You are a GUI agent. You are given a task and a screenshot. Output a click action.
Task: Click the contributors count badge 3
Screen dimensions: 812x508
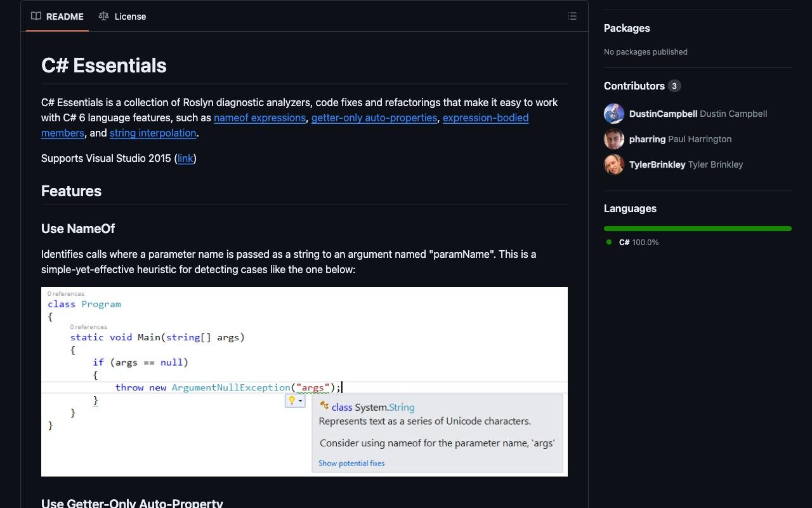(674, 86)
